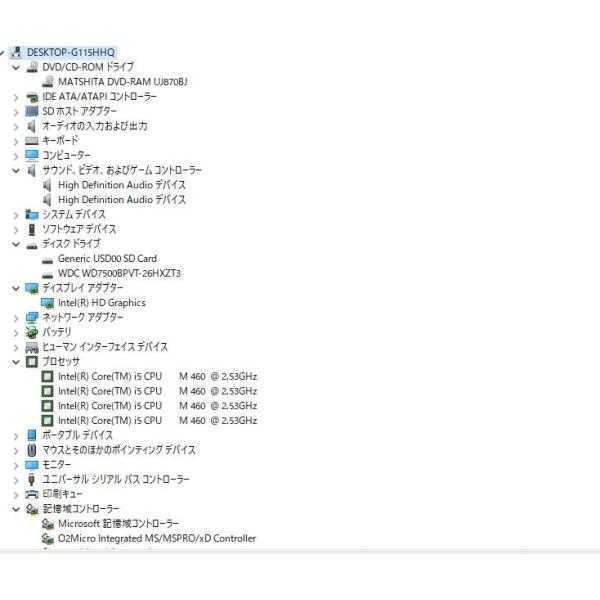The image size is (600, 600).
Task: Click the キーボード keyboard category icon
Action: tap(32, 141)
